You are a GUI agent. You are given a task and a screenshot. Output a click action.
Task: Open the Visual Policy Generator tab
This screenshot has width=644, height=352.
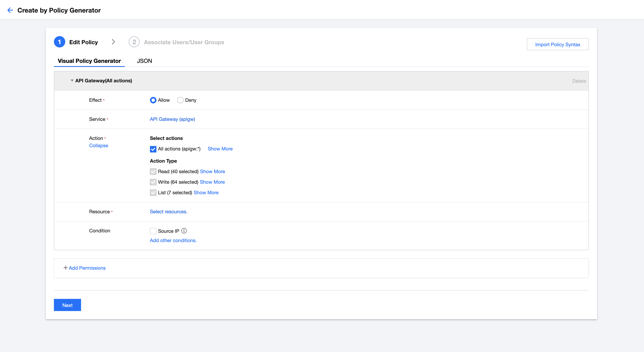tap(89, 61)
